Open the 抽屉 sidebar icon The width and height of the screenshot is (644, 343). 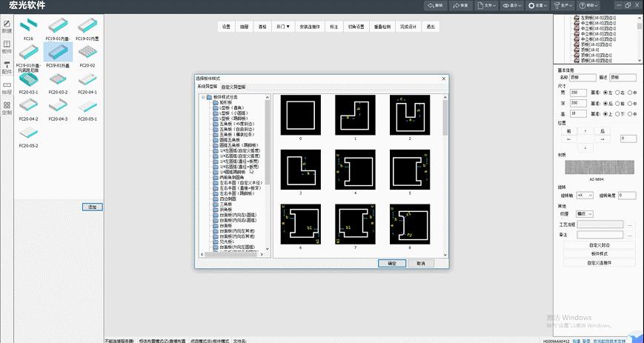tap(7, 87)
